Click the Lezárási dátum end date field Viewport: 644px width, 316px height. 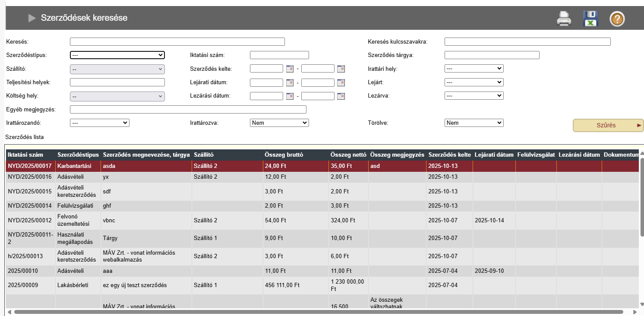click(318, 96)
